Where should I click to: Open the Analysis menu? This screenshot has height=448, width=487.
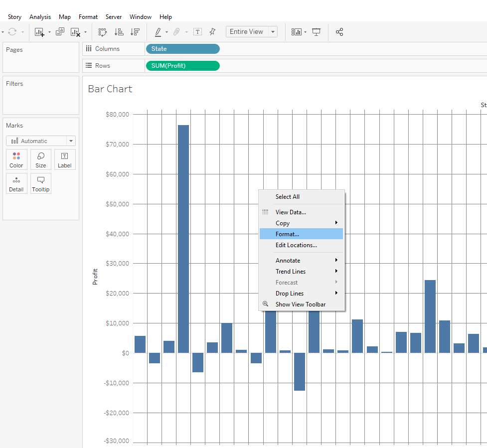(x=40, y=17)
